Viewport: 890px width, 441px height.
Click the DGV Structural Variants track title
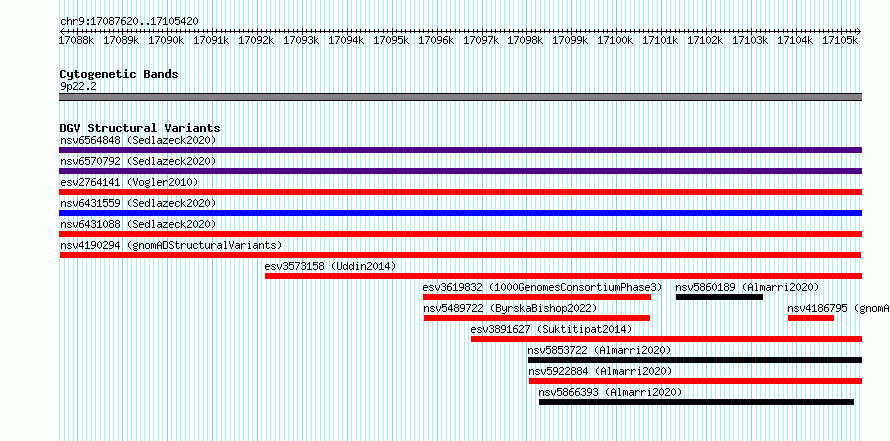coord(140,128)
